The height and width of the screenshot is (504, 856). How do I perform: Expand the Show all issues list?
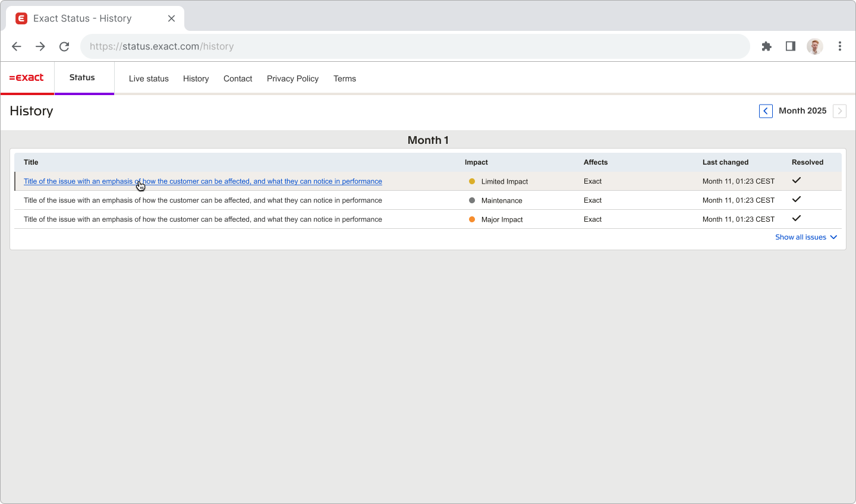806,237
